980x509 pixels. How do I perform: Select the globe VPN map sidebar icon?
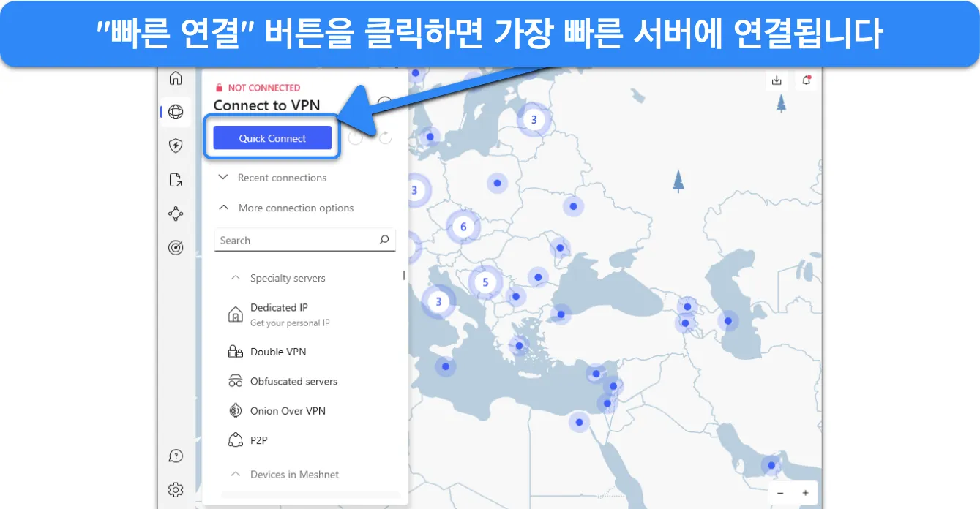(176, 112)
